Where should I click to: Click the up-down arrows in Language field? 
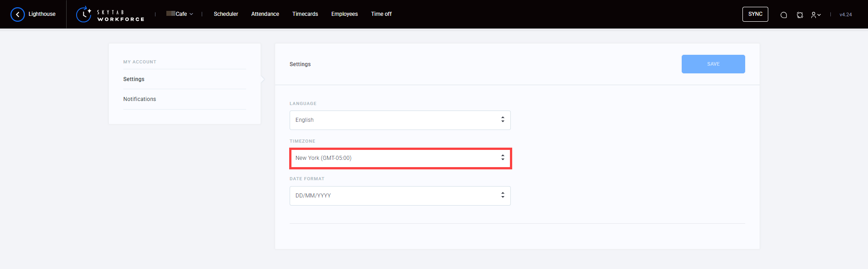pyautogui.click(x=503, y=120)
